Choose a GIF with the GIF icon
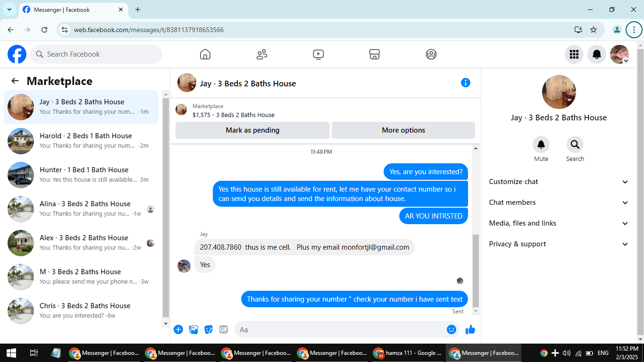Image resolution: width=644 pixels, height=362 pixels. 224,329
